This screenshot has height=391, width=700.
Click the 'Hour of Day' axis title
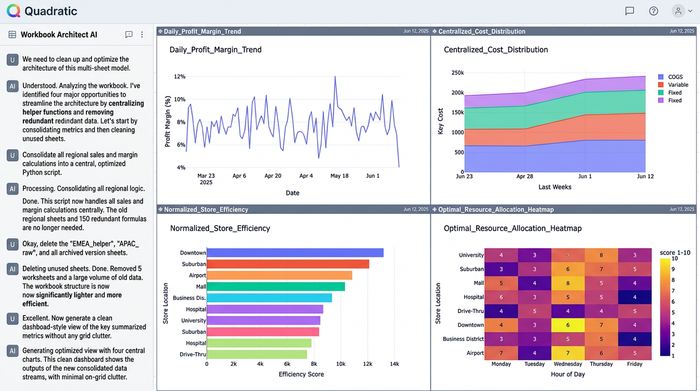click(567, 374)
